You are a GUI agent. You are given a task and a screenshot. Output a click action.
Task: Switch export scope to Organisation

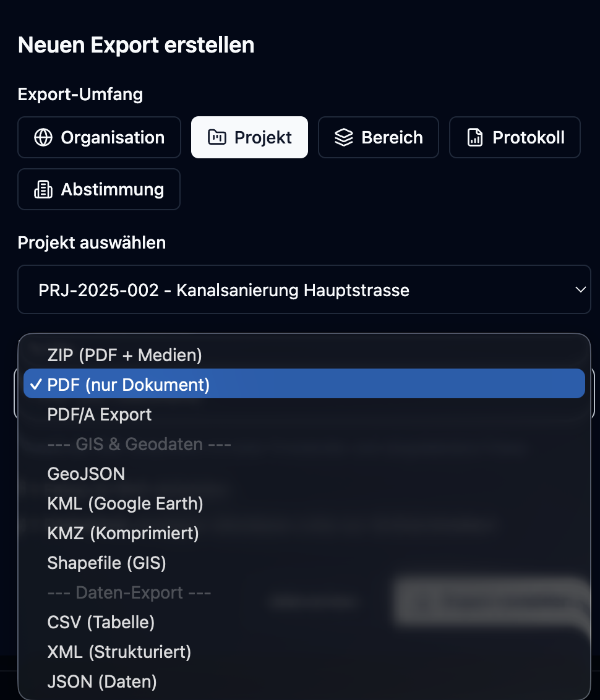(99, 137)
